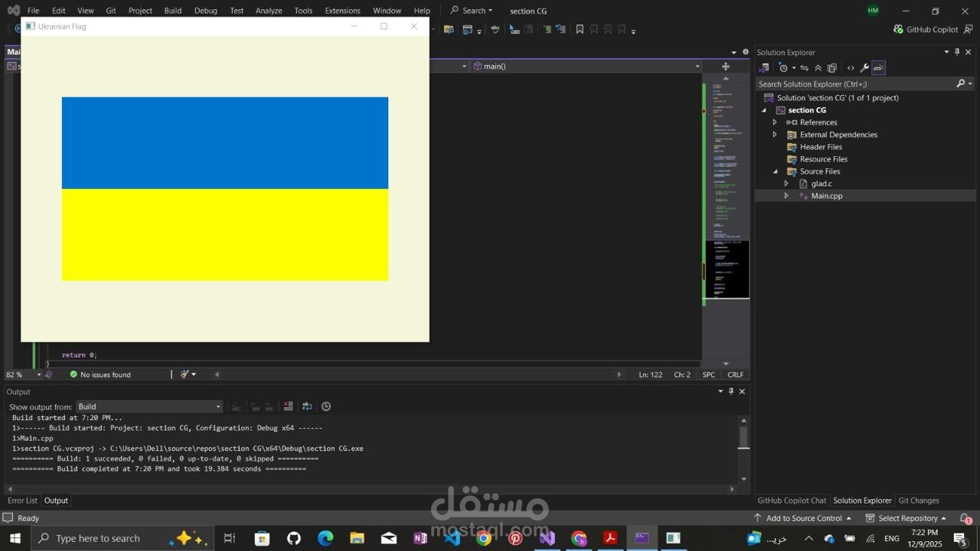Switch to the Git Changes tab
The image size is (980, 551).
pos(919,500)
